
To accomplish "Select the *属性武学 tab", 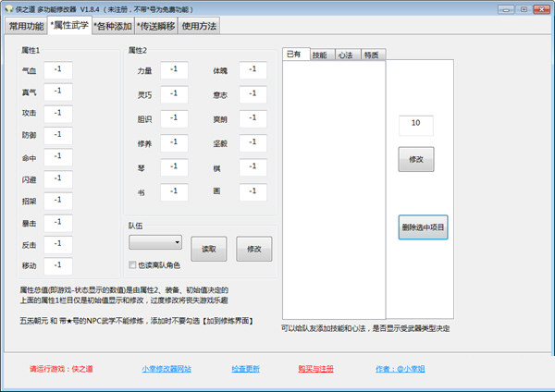I will tap(69, 25).
